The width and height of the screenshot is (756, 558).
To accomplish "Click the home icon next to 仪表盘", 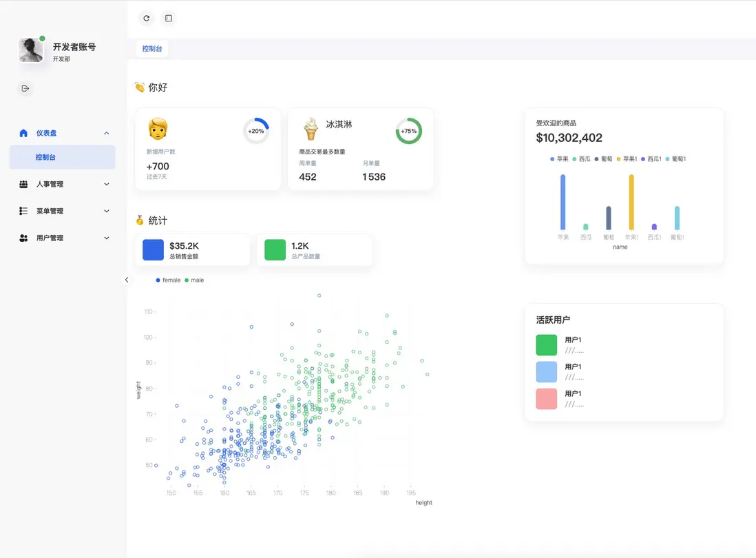I will tap(23, 133).
